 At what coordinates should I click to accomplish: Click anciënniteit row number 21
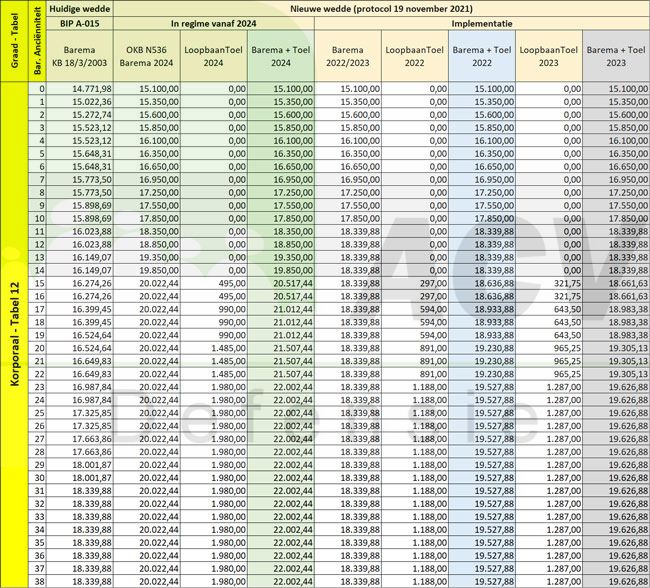click(x=39, y=361)
